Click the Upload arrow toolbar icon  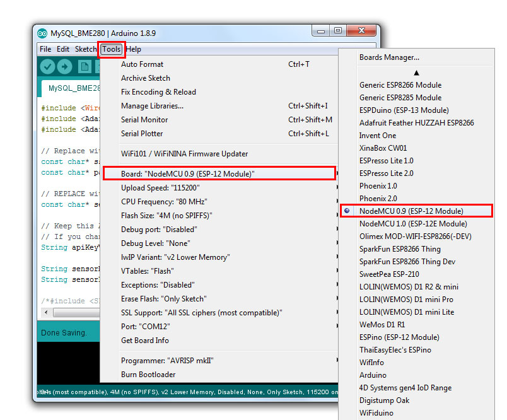65,67
